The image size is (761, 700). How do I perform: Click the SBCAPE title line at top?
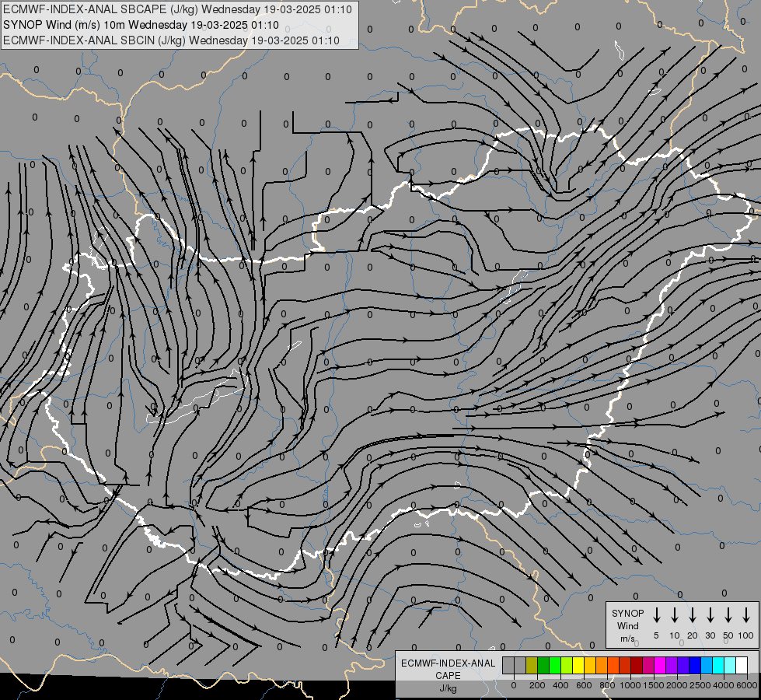[x=177, y=9]
